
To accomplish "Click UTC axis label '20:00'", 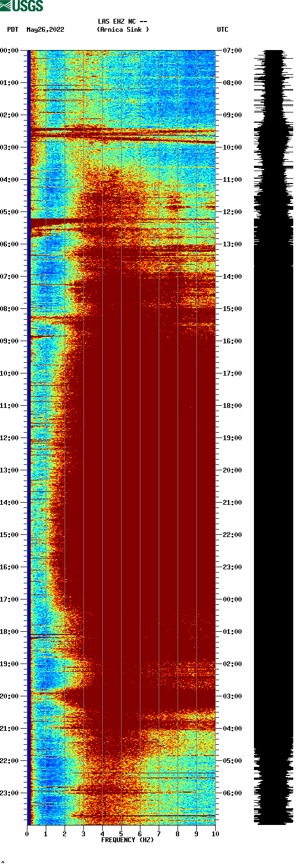I will pyautogui.click(x=232, y=470).
